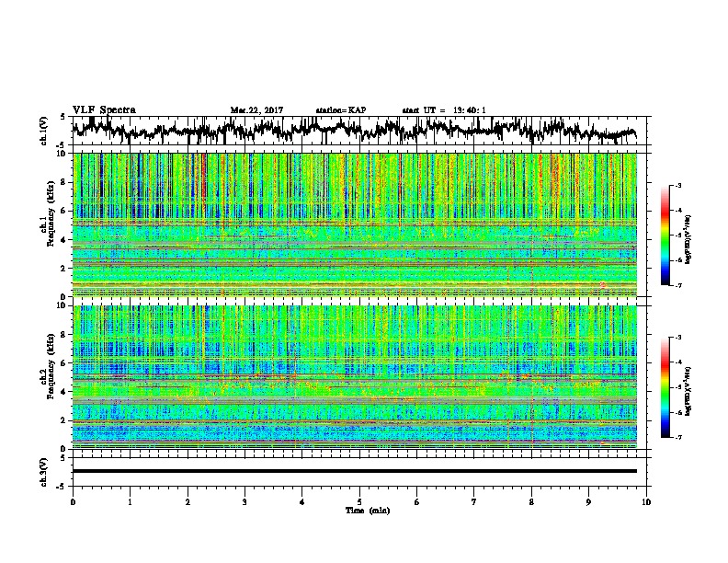728x563 pixels.
Task: Click time axis tick label "6"
Action: click(x=417, y=502)
